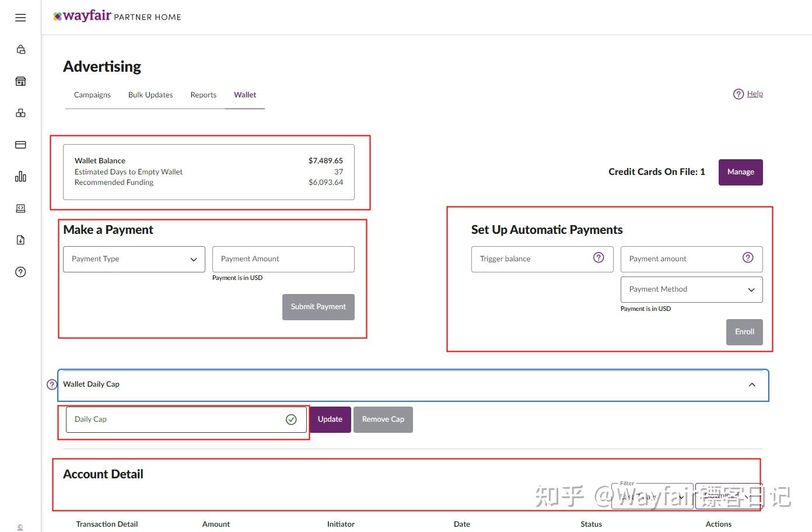812x532 pixels.
Task: Click the sidebar help question mark icon
Action: click(20, 272)
